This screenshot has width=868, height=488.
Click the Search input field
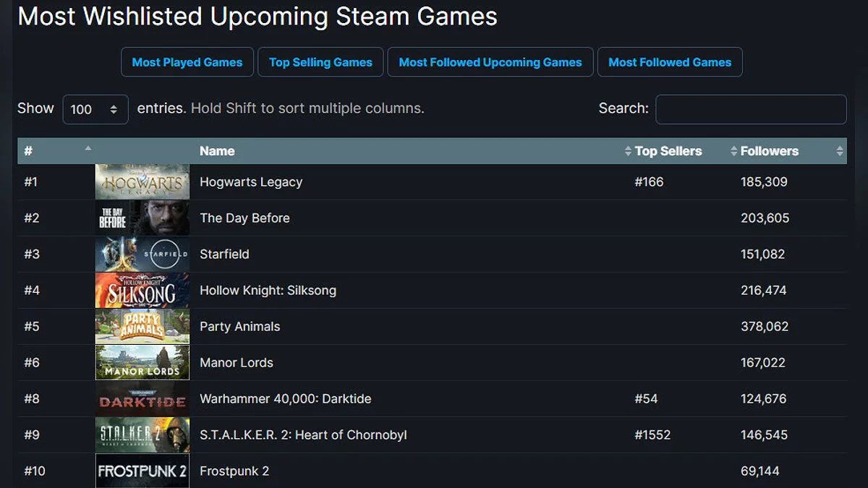[x=751, y=109]
